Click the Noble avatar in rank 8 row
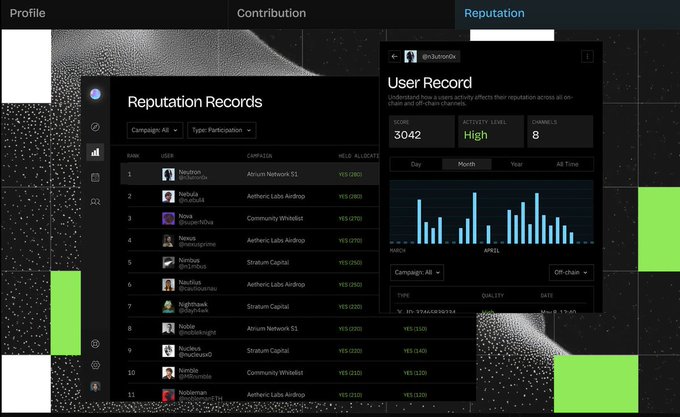680x417 pixels. (x=168, y=329)
